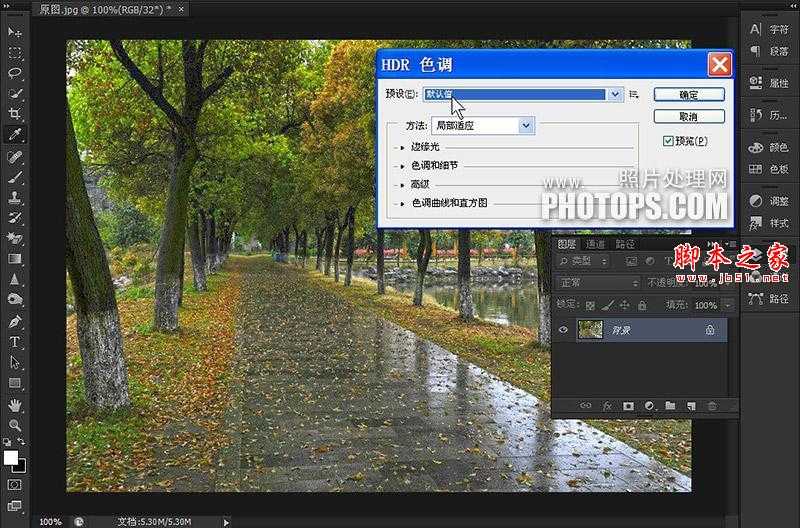Select the Horizontal Type tool

(14, 342)
